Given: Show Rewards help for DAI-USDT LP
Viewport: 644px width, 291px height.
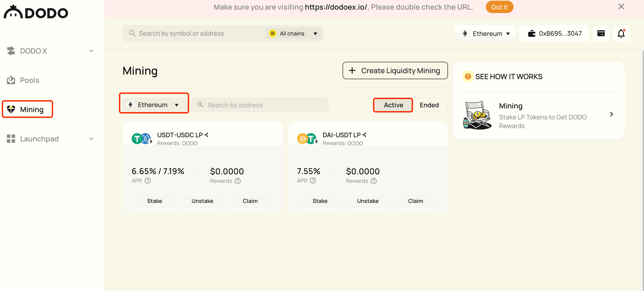Looking at the screenshot, I should tap(374, 181).
